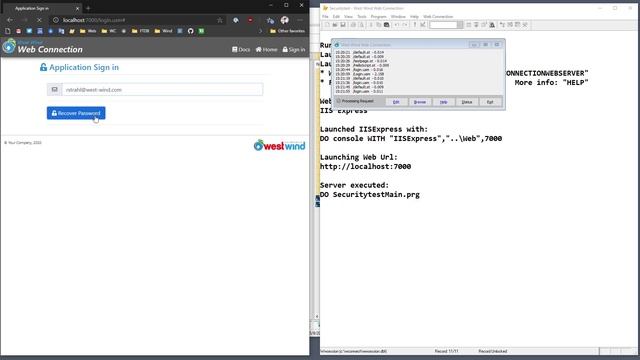Click the text DO SecuritytestMain.prg
The height and width of the screenshot is (360, 640).
(x=370, y=195)
